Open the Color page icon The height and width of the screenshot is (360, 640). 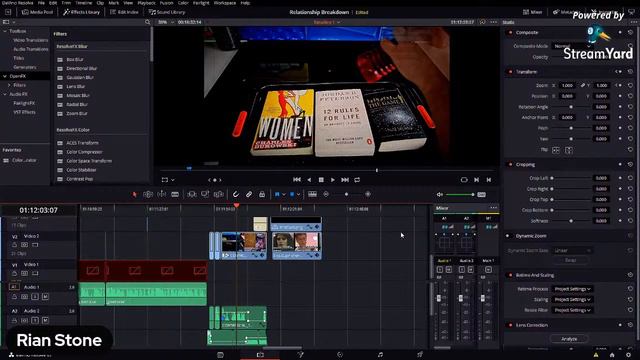[x=340, y=355]
